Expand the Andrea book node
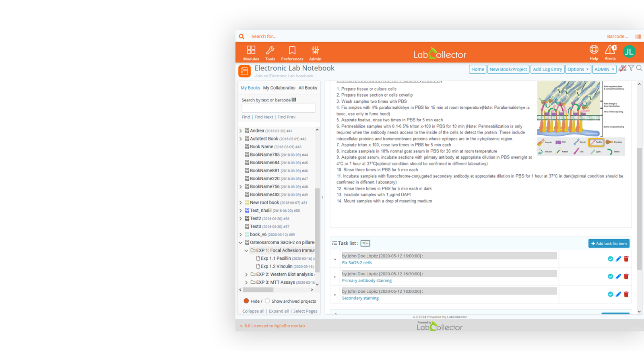 [241, 131]
